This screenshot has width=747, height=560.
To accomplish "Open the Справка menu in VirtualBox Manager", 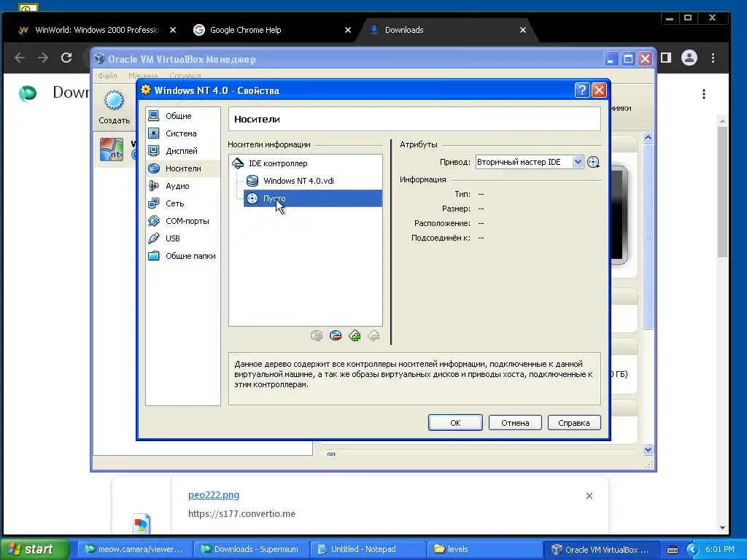I will click(185, 76).
